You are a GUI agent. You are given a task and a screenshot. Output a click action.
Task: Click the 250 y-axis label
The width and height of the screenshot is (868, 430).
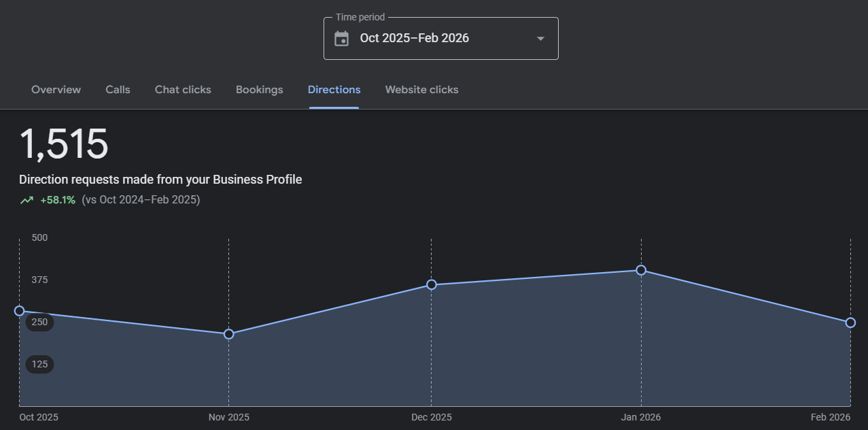pos(39,322)
